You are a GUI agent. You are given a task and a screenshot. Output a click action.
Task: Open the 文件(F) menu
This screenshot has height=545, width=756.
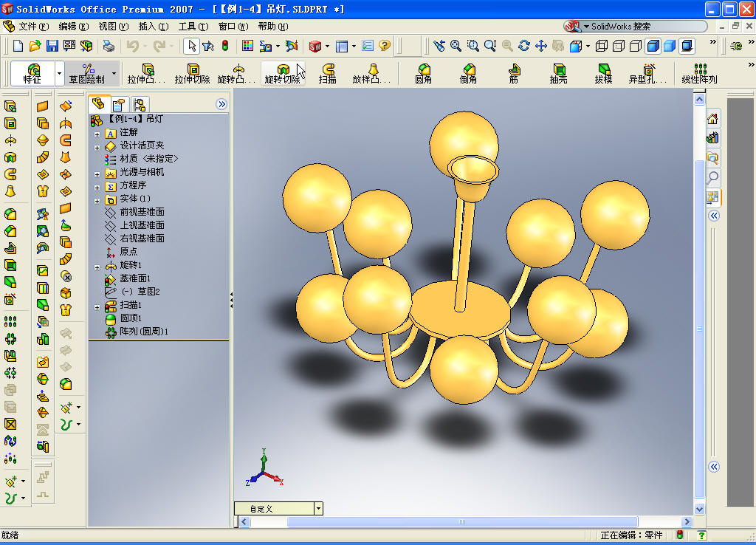pos(32,27)
